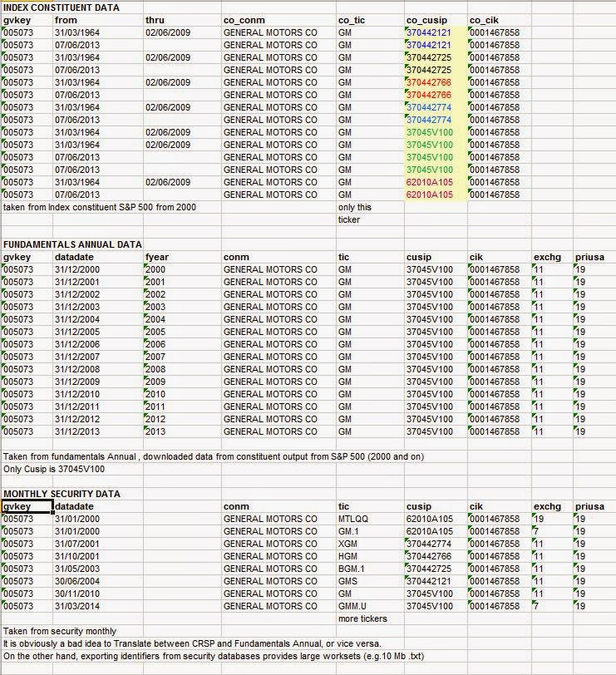Click the 'only this' note cell
Screen dimensions: 616x675
(x=370, y=207)
